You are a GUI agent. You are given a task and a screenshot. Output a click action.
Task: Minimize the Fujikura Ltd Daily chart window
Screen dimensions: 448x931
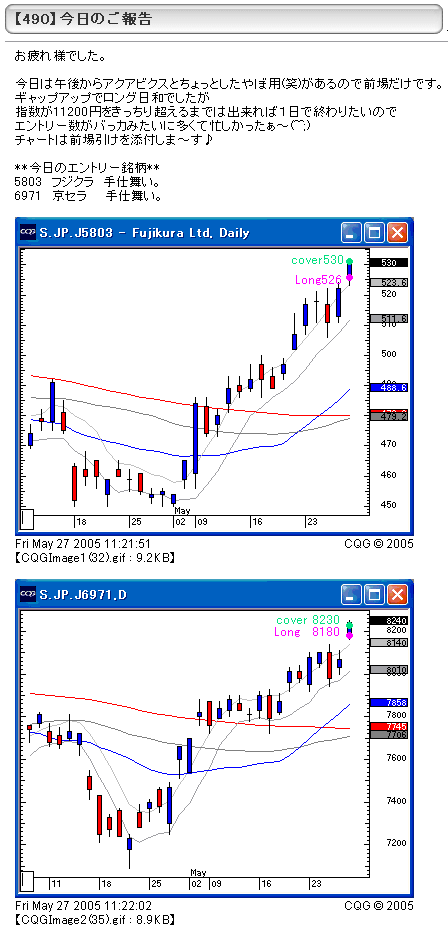click(x=352, y=232)
